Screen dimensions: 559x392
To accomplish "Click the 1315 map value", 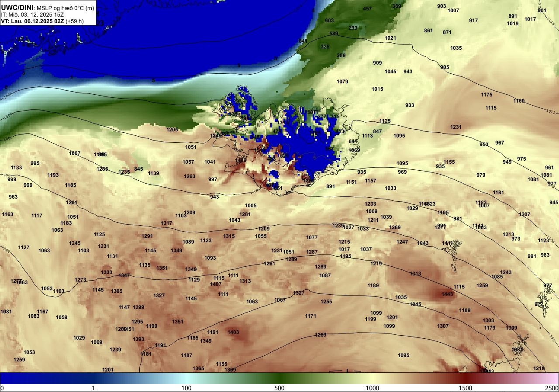I will pyautogui.click(x=229, y=236).
